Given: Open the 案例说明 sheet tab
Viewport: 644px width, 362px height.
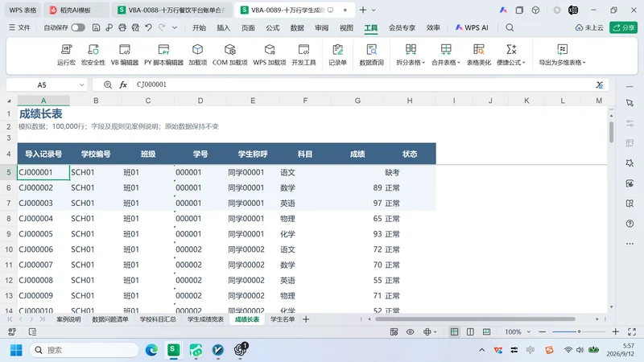Looking at the screenshot, I should [x=68, y=319].
